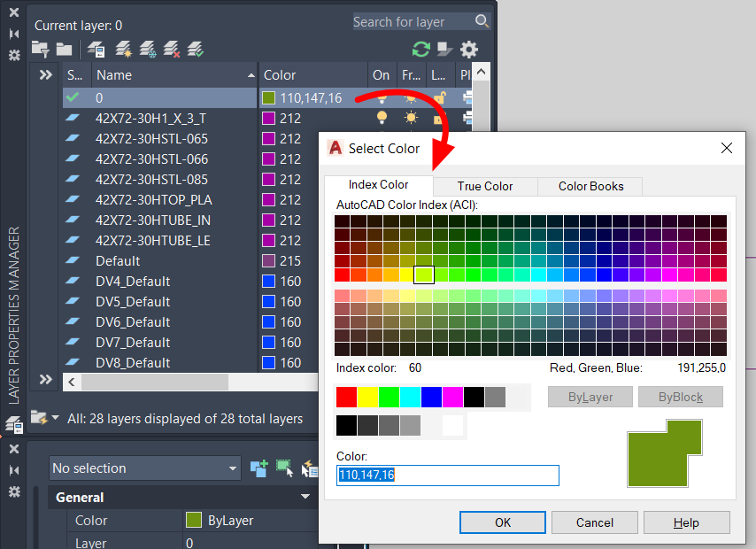756x549 pixels.
Task: Open layer palette properties menu icon
Action: (x=14, y=55)
